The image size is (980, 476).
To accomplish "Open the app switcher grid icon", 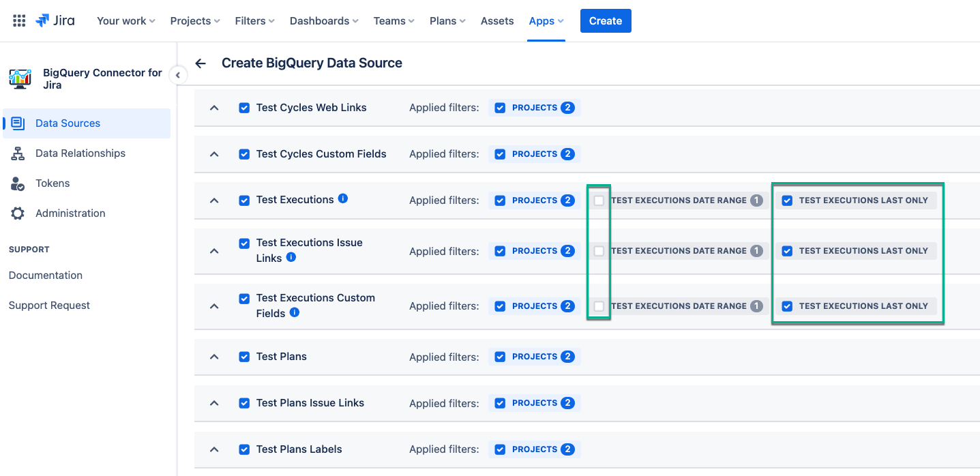I will tap(19, 20).
